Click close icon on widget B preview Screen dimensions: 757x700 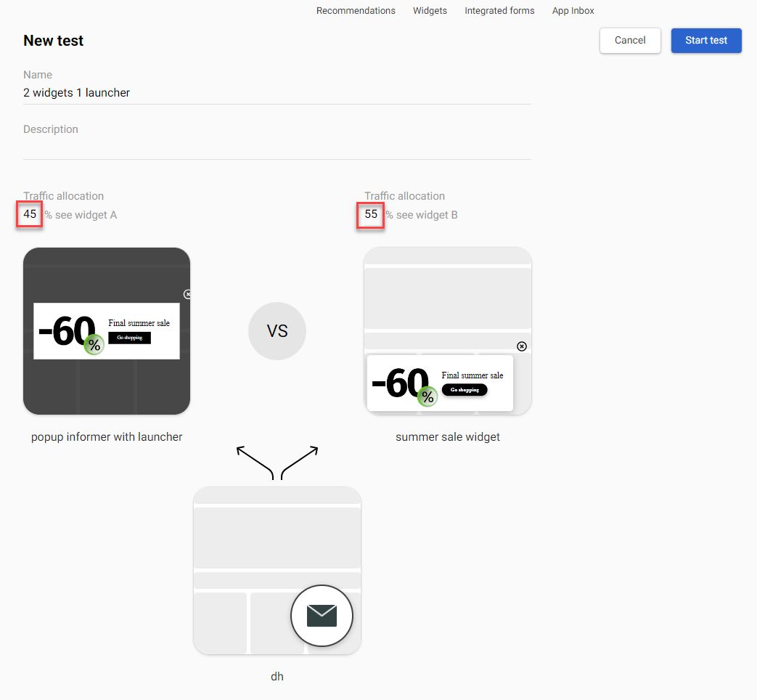(521, 346)
